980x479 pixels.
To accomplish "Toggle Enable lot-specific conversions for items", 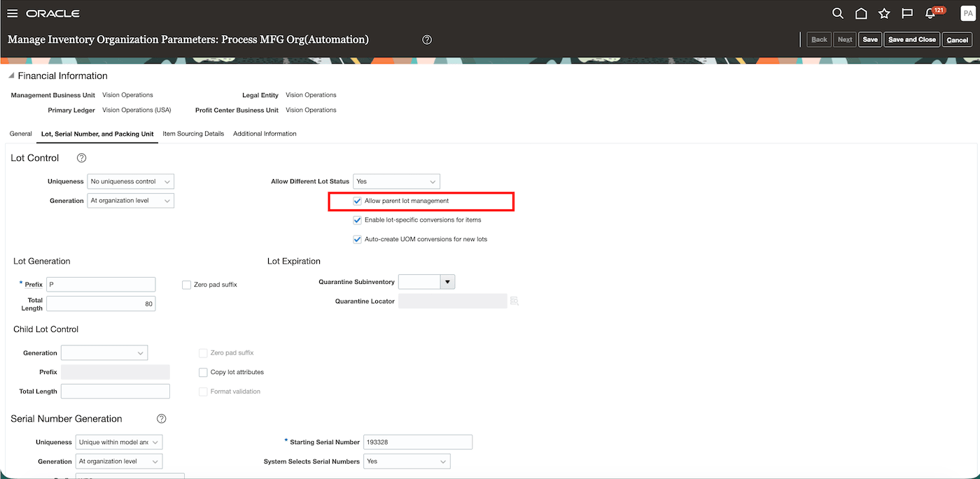I will point(358,220).
